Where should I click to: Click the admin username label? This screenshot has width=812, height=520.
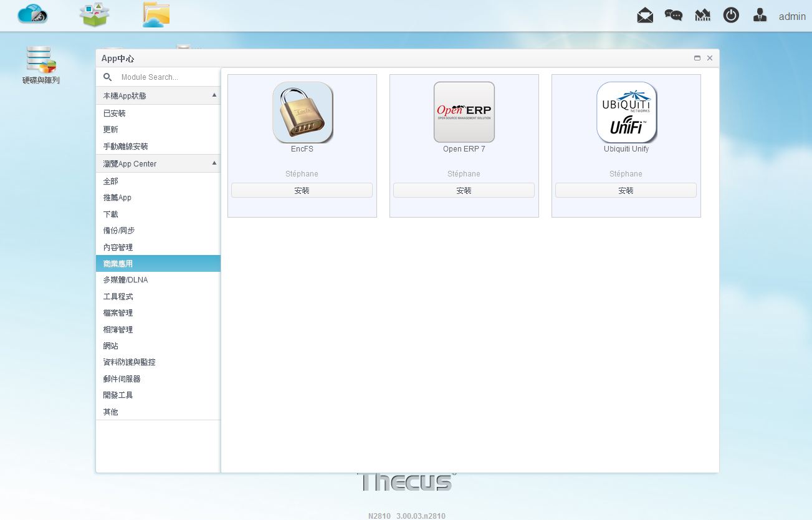pyautogui.click(x=792, y=16)
